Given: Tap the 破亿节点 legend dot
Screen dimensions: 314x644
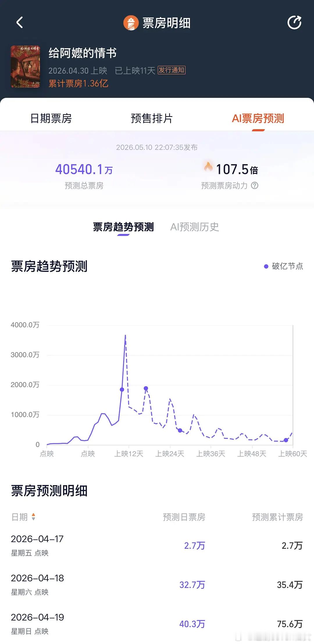Looking at the screenshot, I should 266,266.
